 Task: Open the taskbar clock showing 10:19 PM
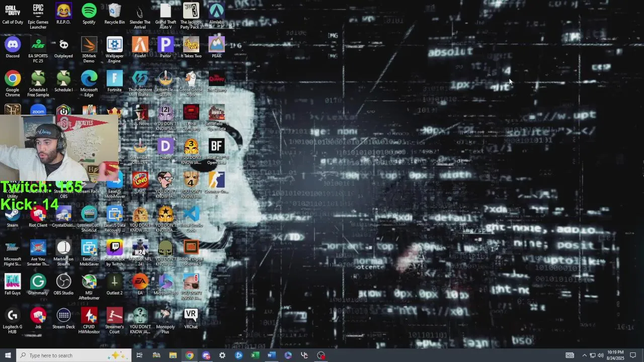tap(615, 355)
